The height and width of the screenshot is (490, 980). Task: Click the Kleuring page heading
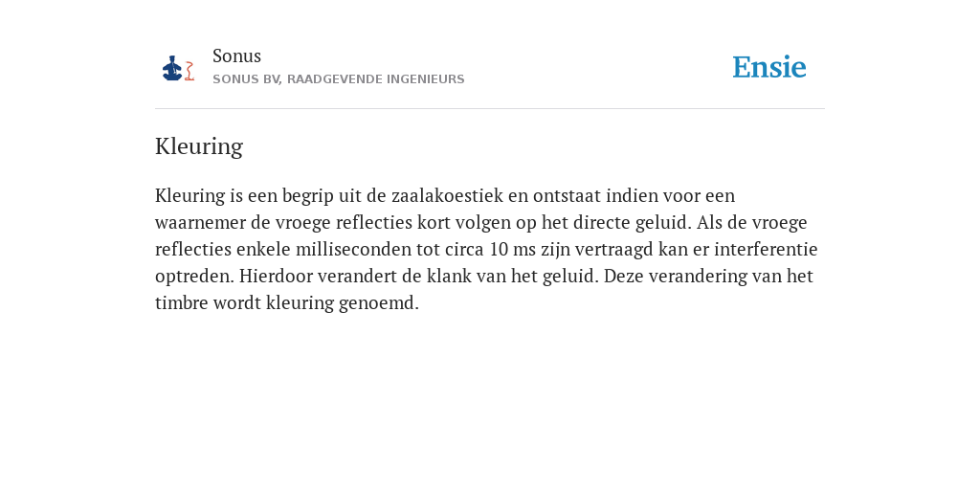(x=199, y=146)
